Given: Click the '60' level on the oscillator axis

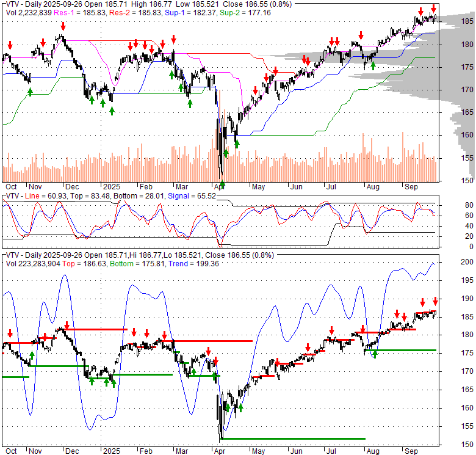Looking at the screenshot, I should (469, 216).
